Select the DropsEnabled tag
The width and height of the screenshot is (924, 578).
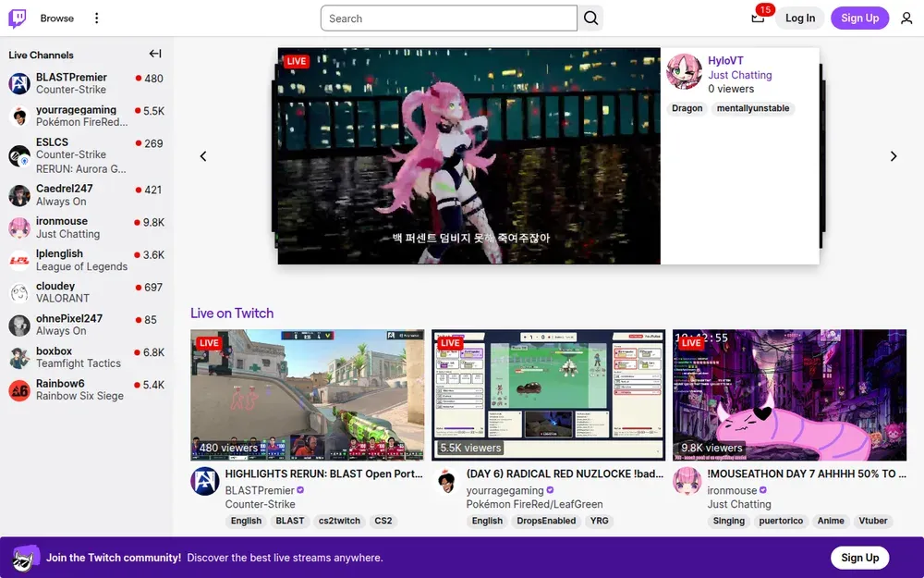[546, 521]
